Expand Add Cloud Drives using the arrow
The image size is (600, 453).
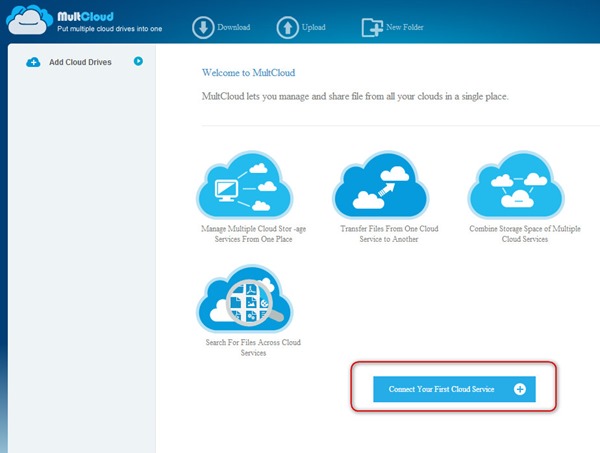pyautogui.click(x=138, y=61)
